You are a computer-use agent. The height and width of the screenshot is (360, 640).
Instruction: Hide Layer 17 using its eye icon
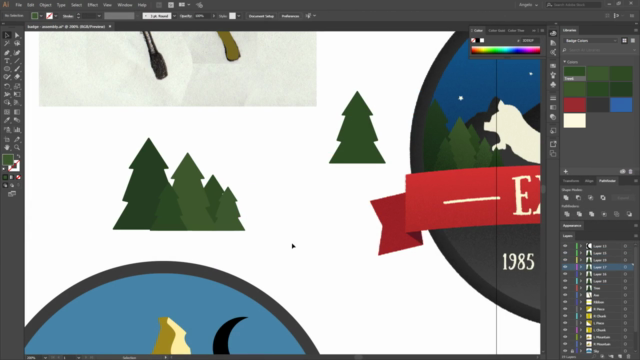click(x=565, y=267)
